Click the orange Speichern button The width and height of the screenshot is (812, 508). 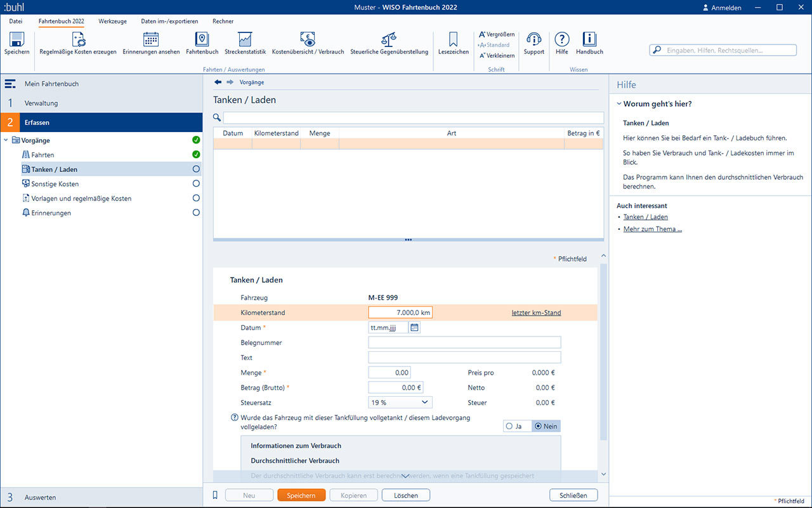301,495
